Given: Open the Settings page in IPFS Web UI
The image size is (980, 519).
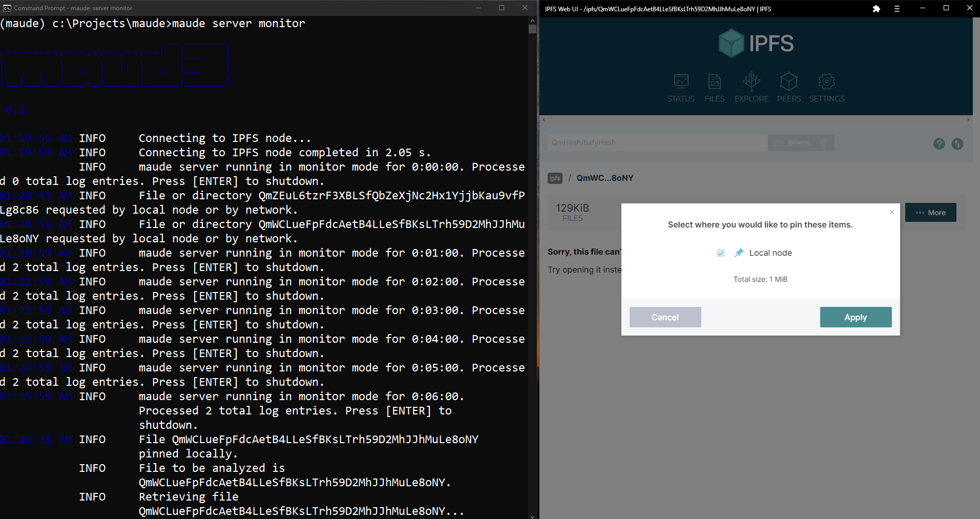Looking at the screenshot, I should pos(827,88).
